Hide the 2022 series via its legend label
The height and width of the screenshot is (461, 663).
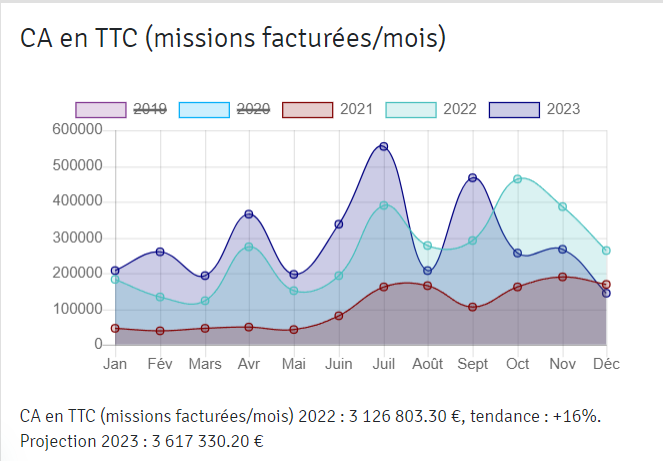click(x=461, y=109)
